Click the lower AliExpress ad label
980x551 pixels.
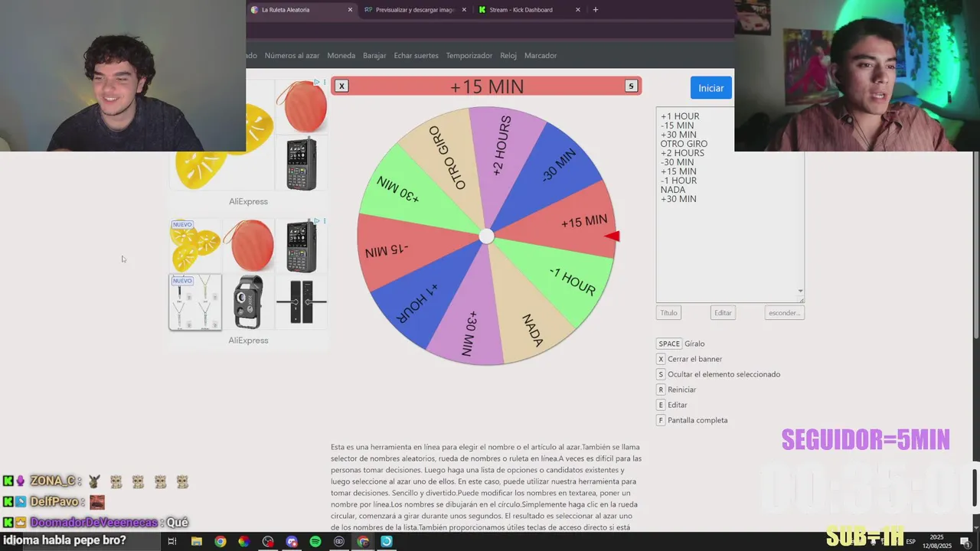coord(248,340)
